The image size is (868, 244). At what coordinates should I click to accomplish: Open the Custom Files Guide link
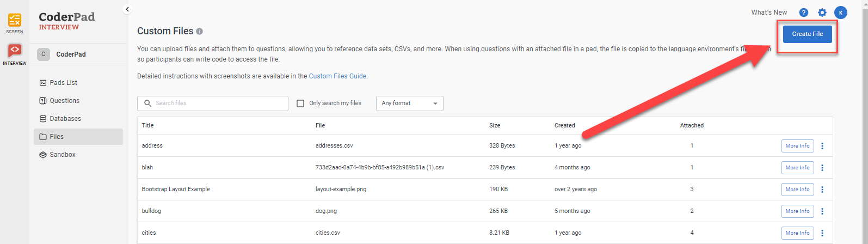tap(337, 76)
